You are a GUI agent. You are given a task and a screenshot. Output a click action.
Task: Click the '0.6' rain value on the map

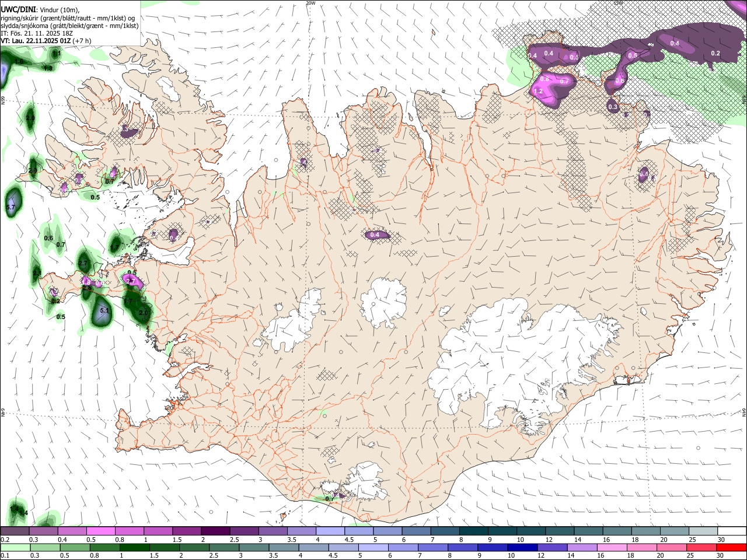tap(48, 238)
